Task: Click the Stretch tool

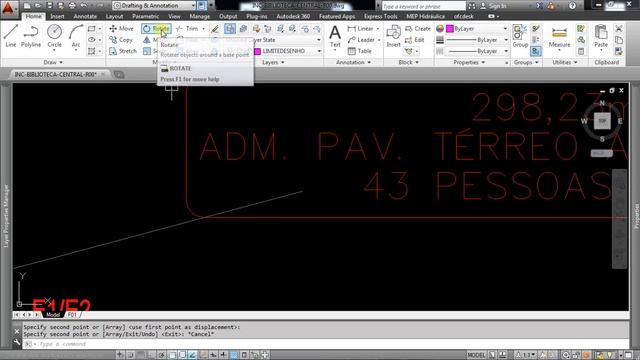Action: tap(123, 51)
